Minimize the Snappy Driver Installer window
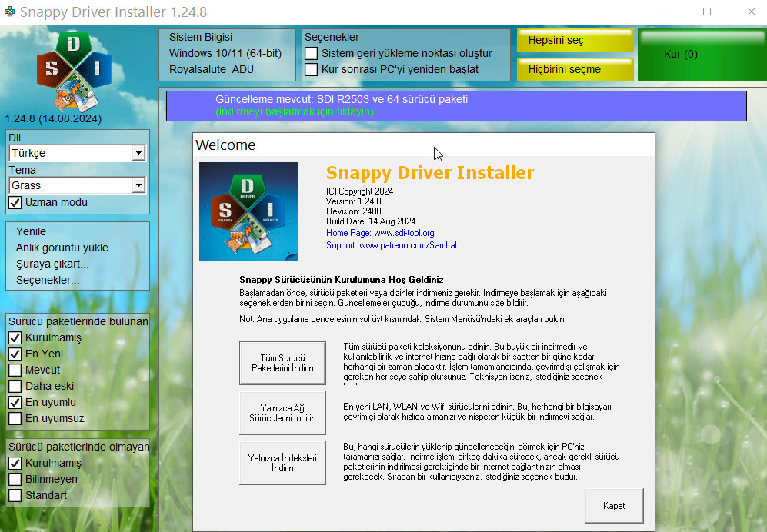This screenshot has height=532, width=767. coord(664,12)
